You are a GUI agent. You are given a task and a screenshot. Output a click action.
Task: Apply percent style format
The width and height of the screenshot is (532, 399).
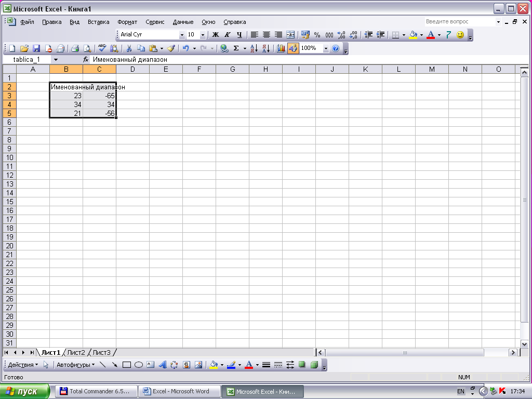tap(317, 35)
